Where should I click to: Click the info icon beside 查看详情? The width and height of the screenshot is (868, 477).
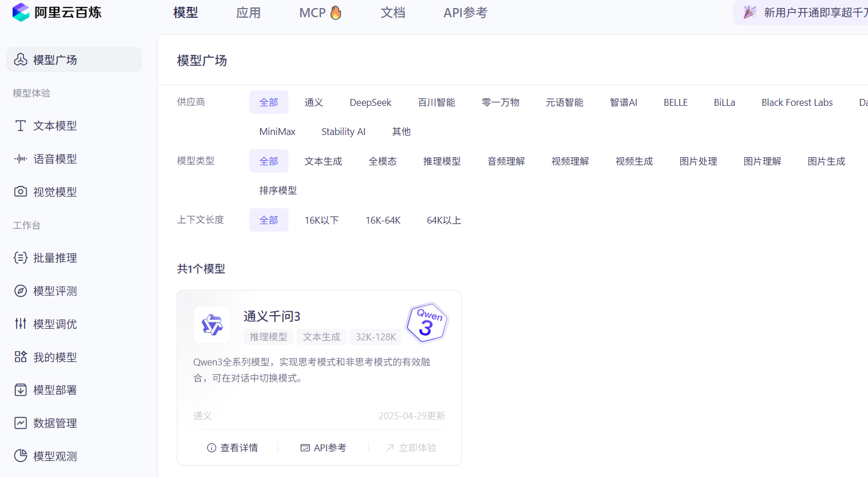[x=212, y=448]
